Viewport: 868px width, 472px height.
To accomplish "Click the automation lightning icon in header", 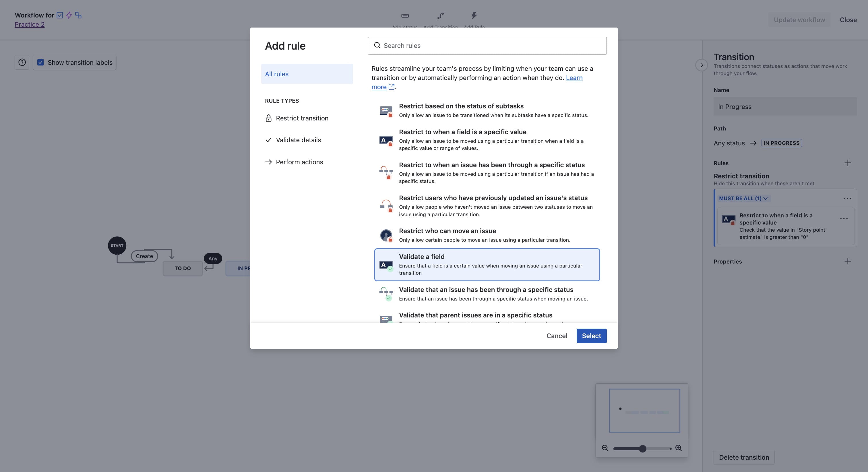I will coord(69,15).
